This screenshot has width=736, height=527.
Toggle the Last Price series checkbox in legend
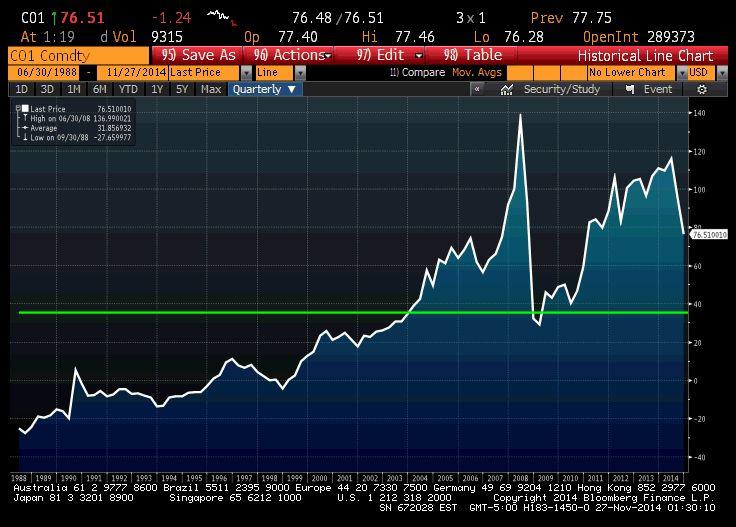click(26, 109)
